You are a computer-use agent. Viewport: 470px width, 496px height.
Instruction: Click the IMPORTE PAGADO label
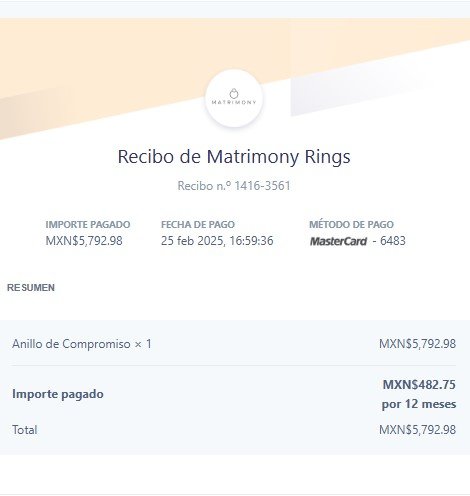88,225
